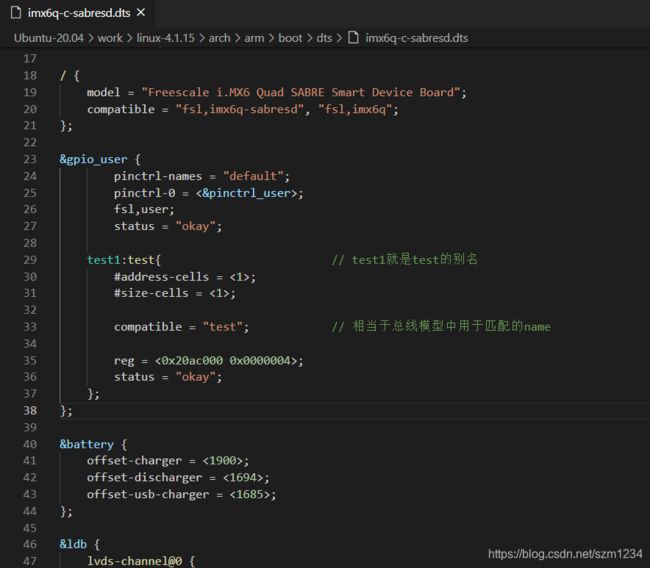Click line number 46
Screen dimensions: 650x568
(30, 544)
